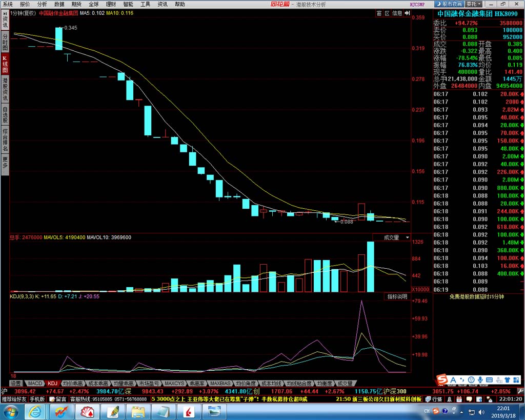Switch to the 乖离率 indicator tab
Viewport: 525px width, 420px height.
point(196,383)
